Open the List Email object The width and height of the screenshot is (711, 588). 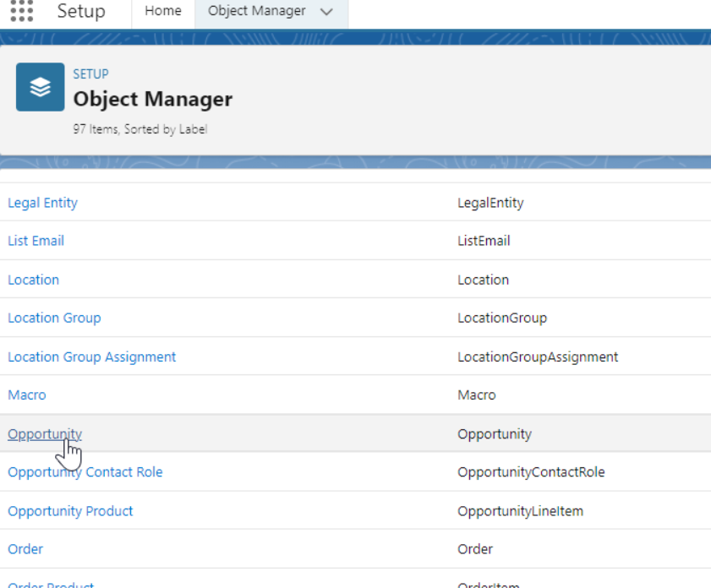(36, 241)
